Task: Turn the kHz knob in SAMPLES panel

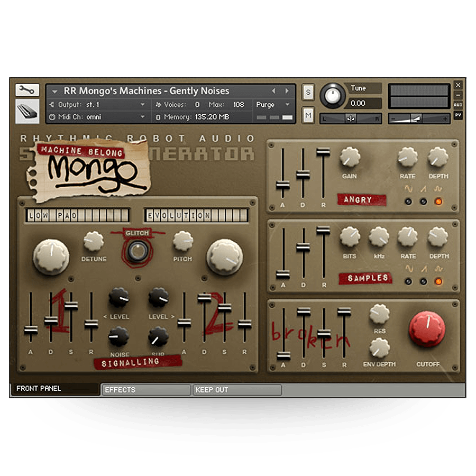Action: pyautogui.click(x=379, y=237)
